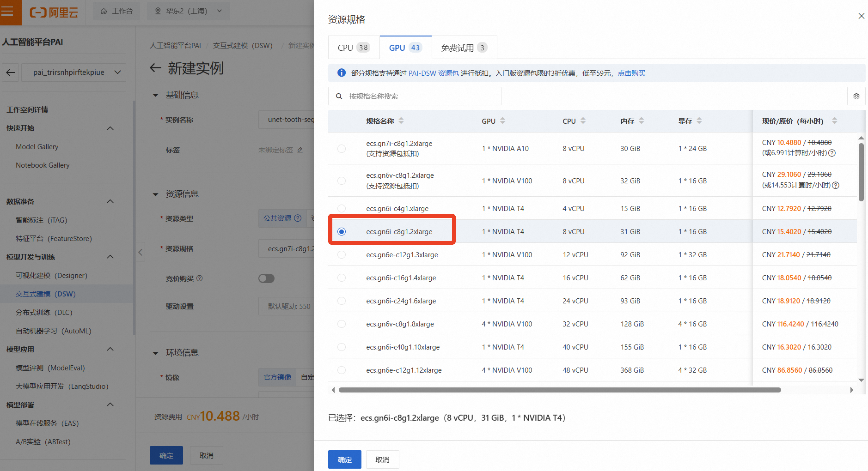Collapse 环境信息 form section
This screenshot has height=471, width=868.
pyautogui.click(x=156, y=353)
